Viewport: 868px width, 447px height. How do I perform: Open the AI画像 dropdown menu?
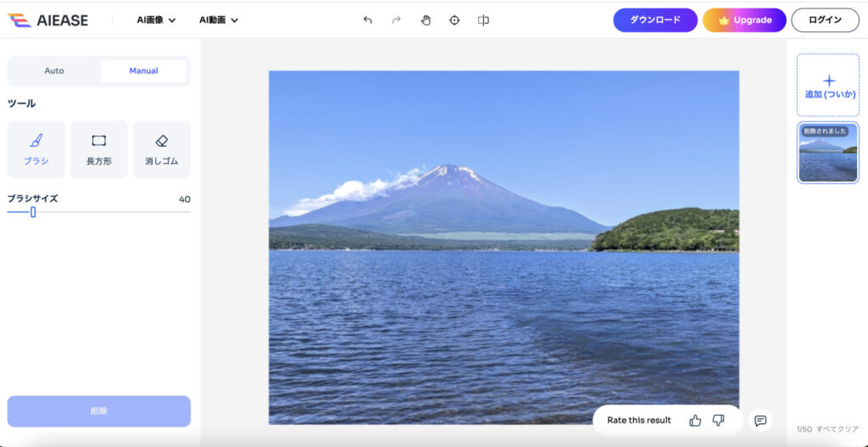point(156,20)
